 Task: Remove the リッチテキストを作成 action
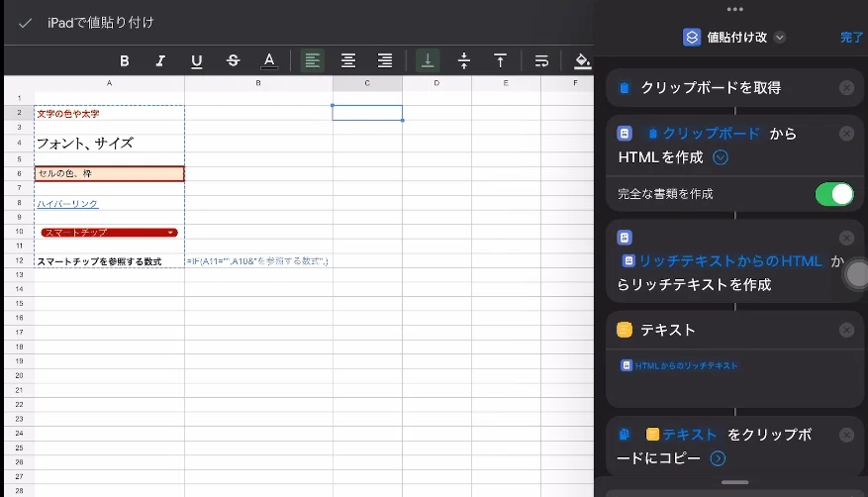point(846,238)
